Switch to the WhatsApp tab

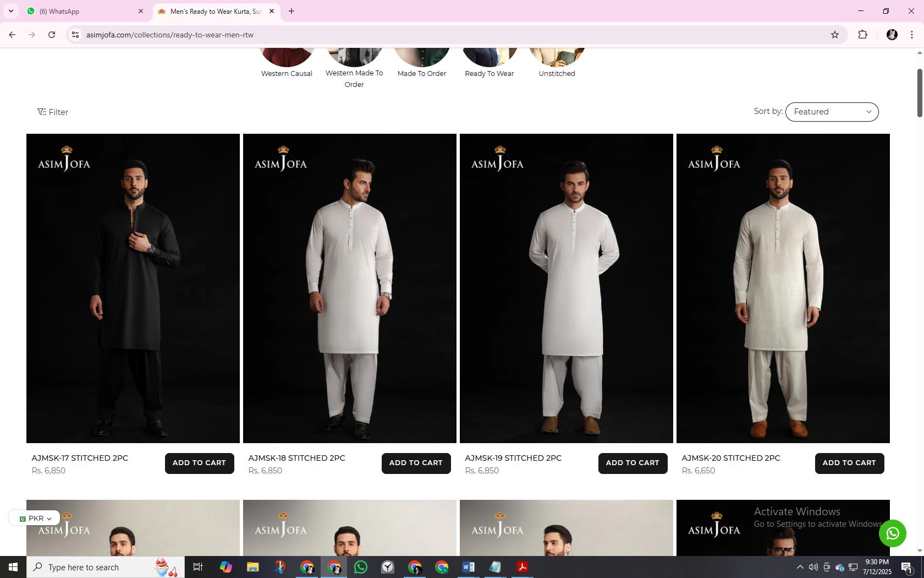[82, 11]
